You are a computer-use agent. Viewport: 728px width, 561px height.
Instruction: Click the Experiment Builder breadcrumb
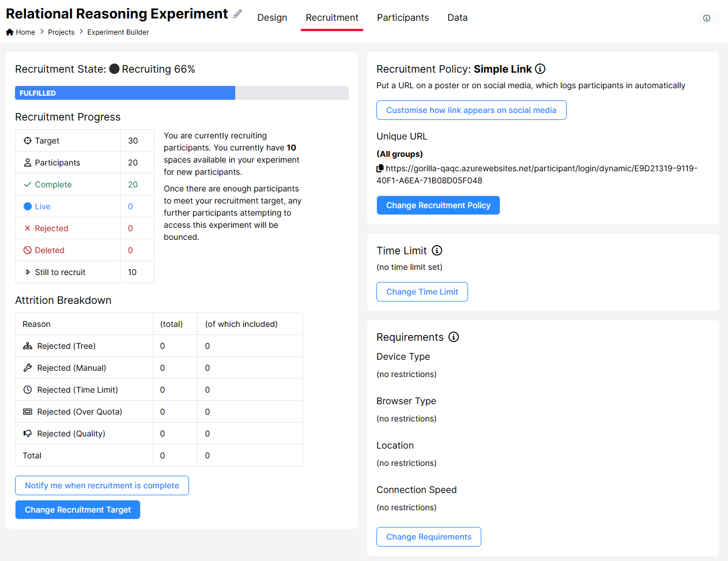[118, 32]
